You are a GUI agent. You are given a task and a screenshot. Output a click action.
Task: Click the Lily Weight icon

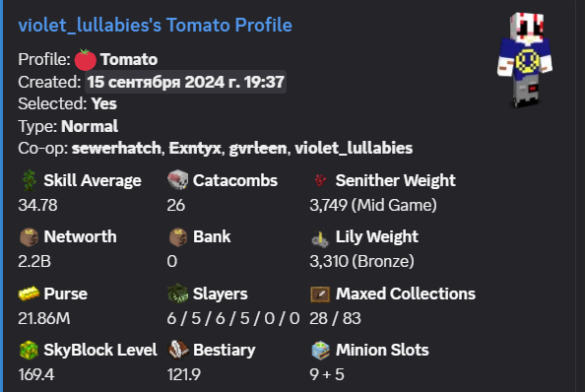click(x=320, y=238)
